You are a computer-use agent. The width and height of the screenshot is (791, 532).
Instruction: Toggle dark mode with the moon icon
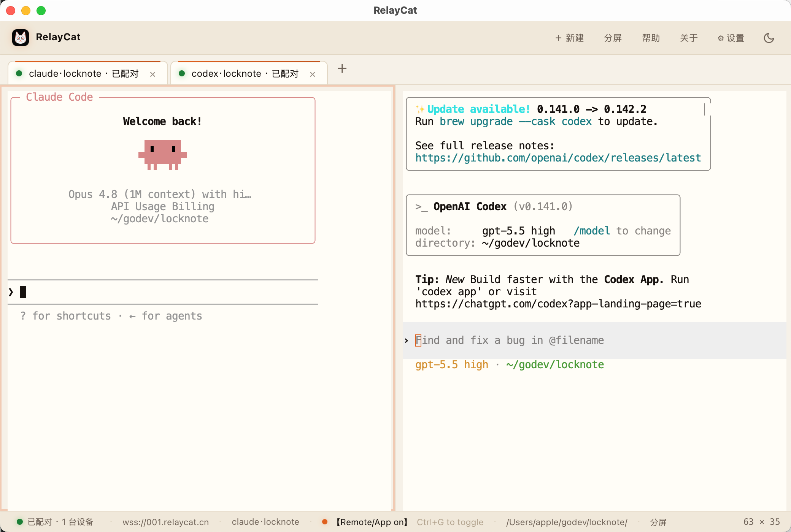pyautogui.click(x=769, y=38)
